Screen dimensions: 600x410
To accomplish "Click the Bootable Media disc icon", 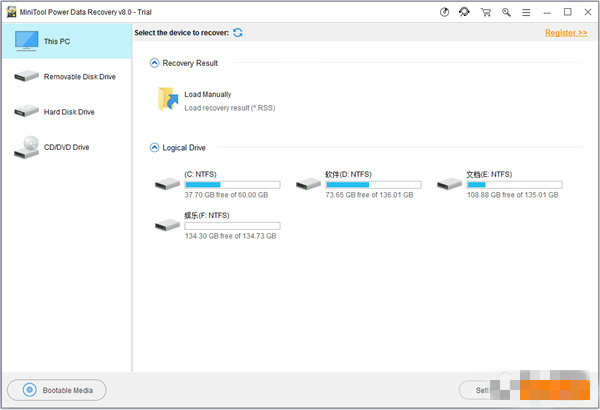I will pos(29,390).
